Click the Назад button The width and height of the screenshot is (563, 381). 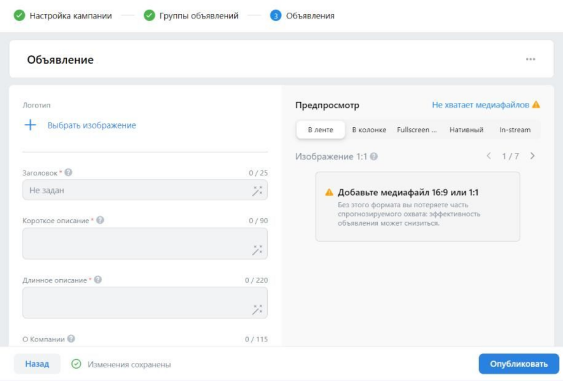click(37, 364)
